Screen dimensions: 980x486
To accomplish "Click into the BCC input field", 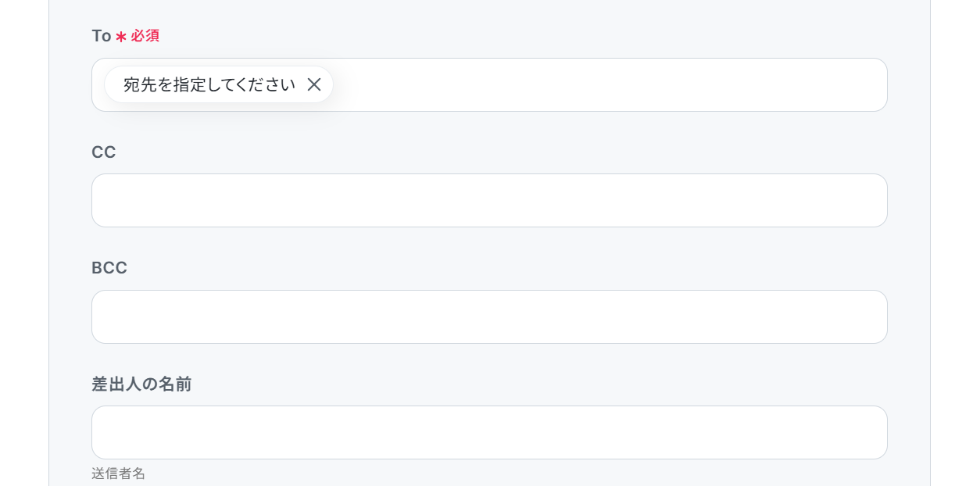I will [x=489, y=316].
